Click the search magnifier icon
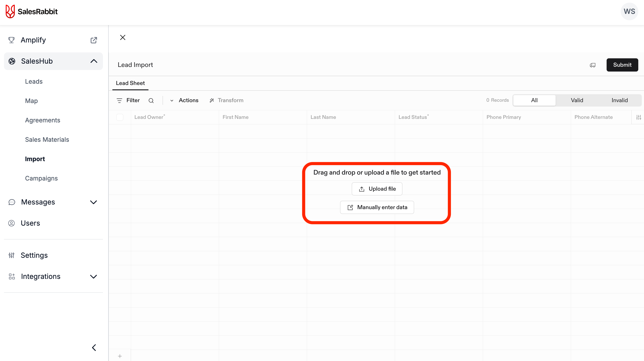The width and height of the screenshot is (644, 361). coord(151,101)
